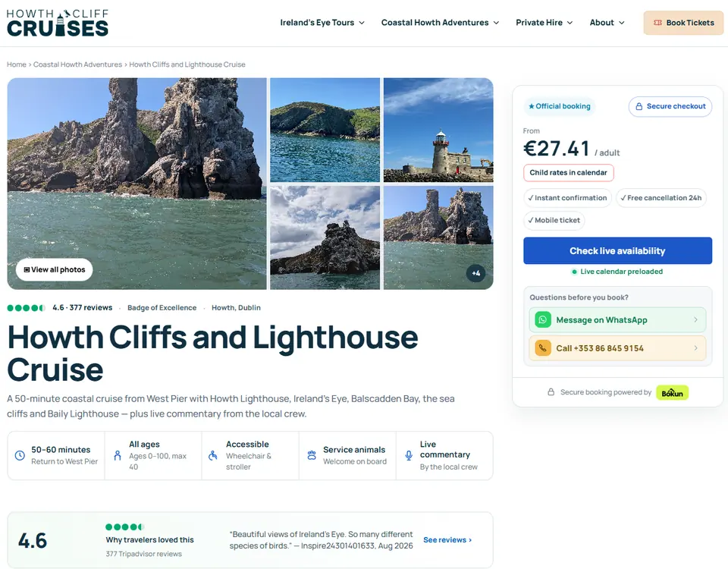Click the ticket icon in Book Tickets
The image size is (728, 569).
(657, 23)
